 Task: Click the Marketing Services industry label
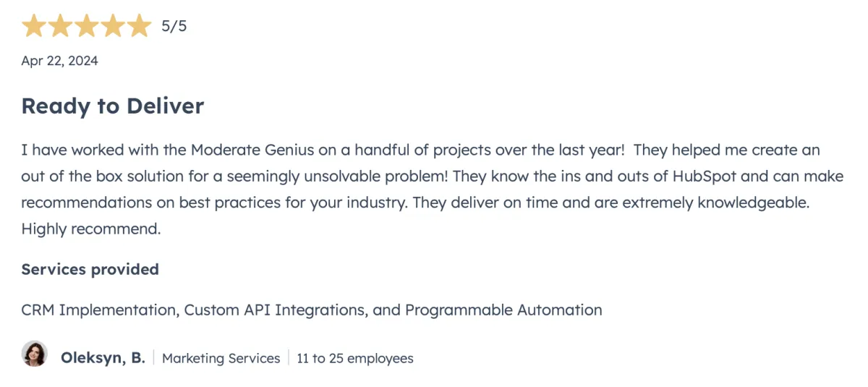point(221,358)
